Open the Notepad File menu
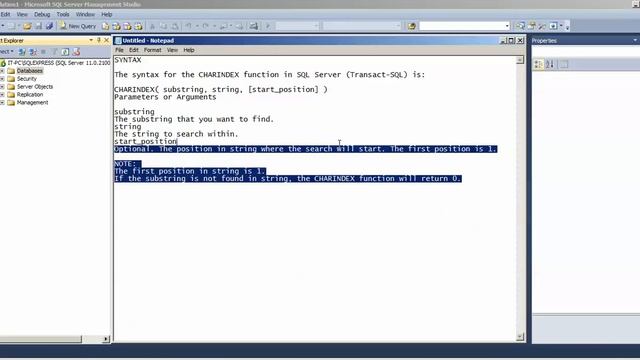The height and width of the screenshot is (360, 640). point(119,50)
